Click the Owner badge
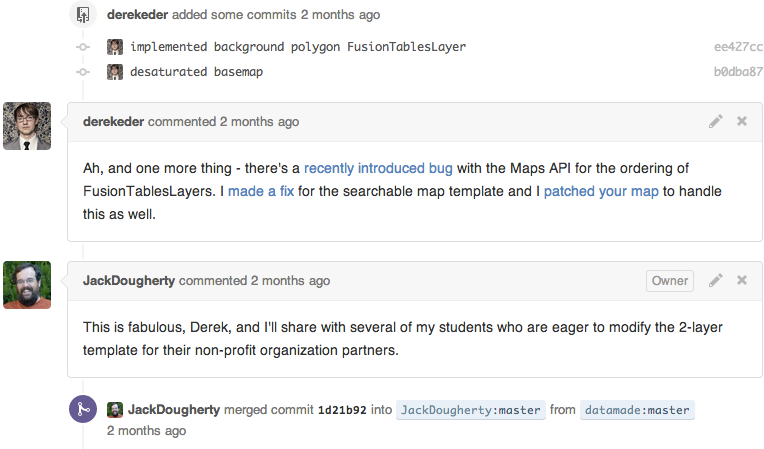 tap(669, 281)
